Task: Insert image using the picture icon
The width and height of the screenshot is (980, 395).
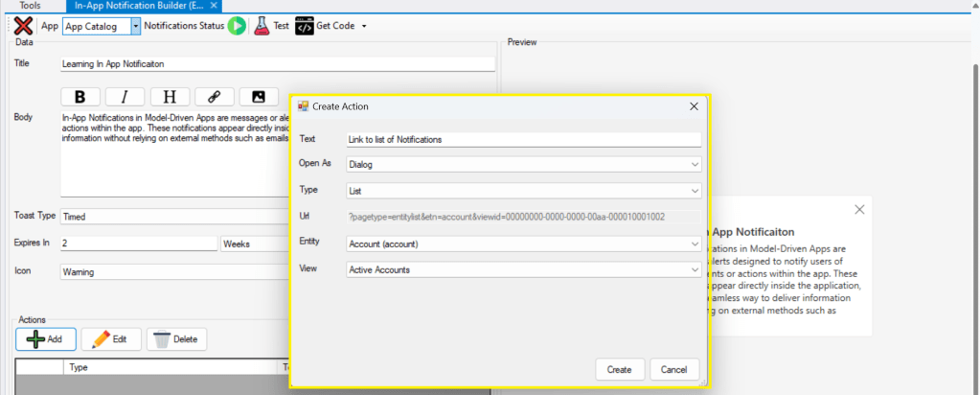Action: coord(258,96)
